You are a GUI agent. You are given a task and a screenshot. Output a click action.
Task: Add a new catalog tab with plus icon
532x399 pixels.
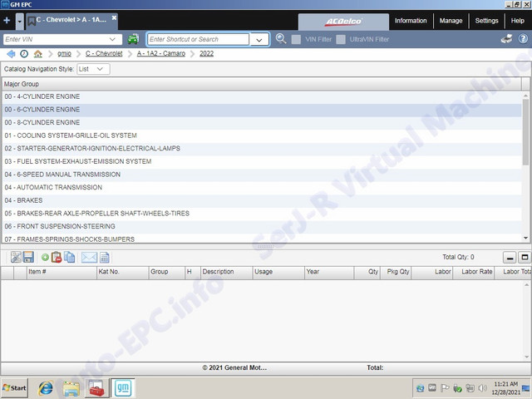pyautogui.click(x=7, y=21)
